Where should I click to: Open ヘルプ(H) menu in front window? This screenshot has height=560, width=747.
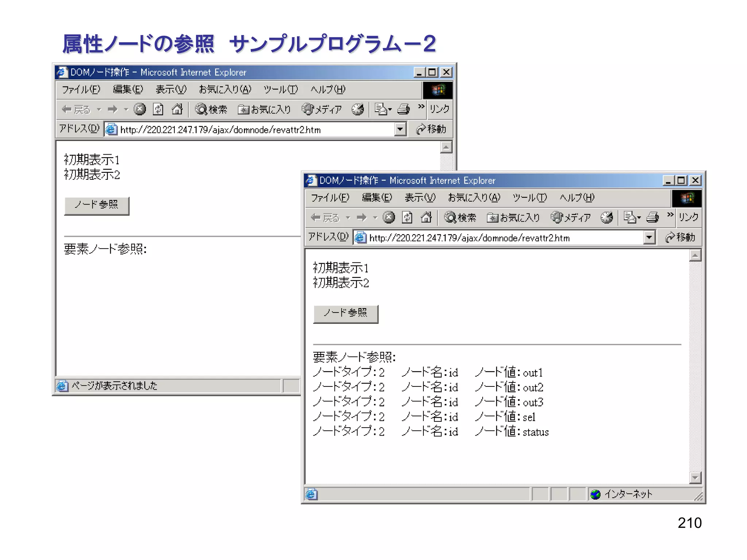point(577,198)
